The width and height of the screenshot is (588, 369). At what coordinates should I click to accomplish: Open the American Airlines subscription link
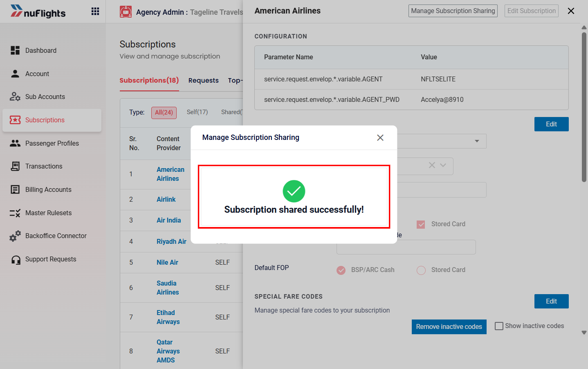point(171,174)
